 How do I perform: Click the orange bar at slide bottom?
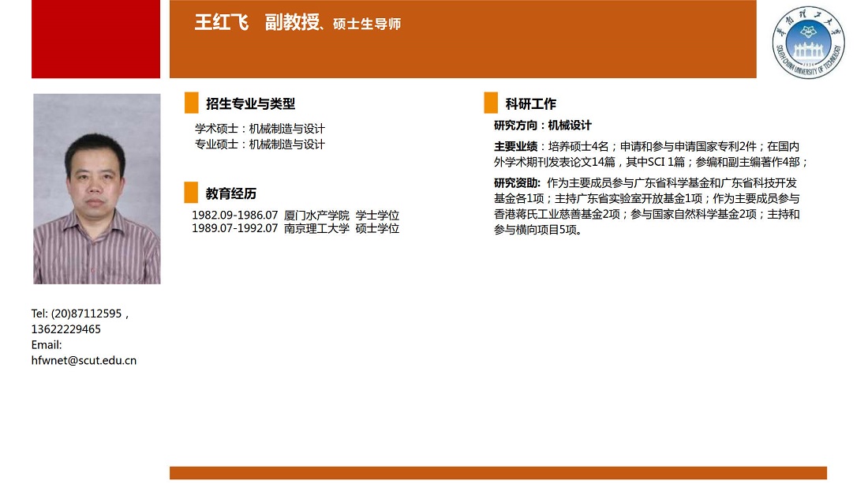pyautogui.click(x=498, y=473)
